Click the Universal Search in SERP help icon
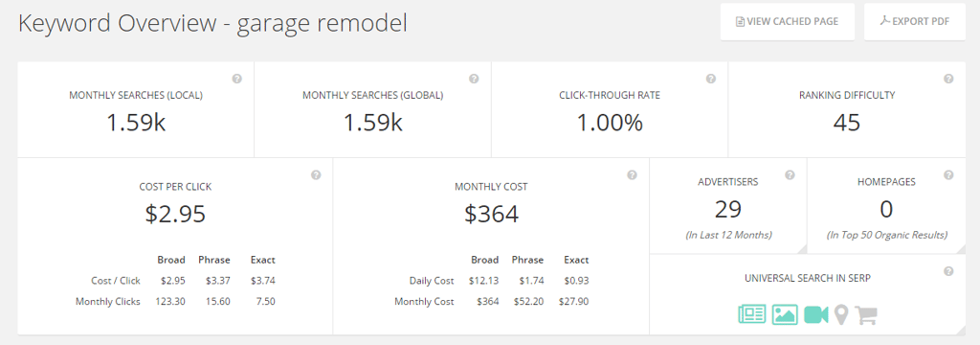Screen dimensions: 980x345 (948, 271)
